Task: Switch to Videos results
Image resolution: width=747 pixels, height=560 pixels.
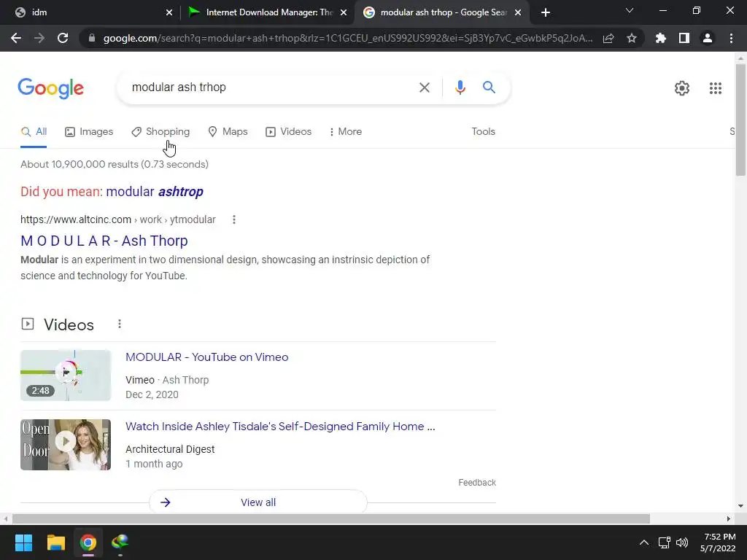Action: (x=289, y=132)
